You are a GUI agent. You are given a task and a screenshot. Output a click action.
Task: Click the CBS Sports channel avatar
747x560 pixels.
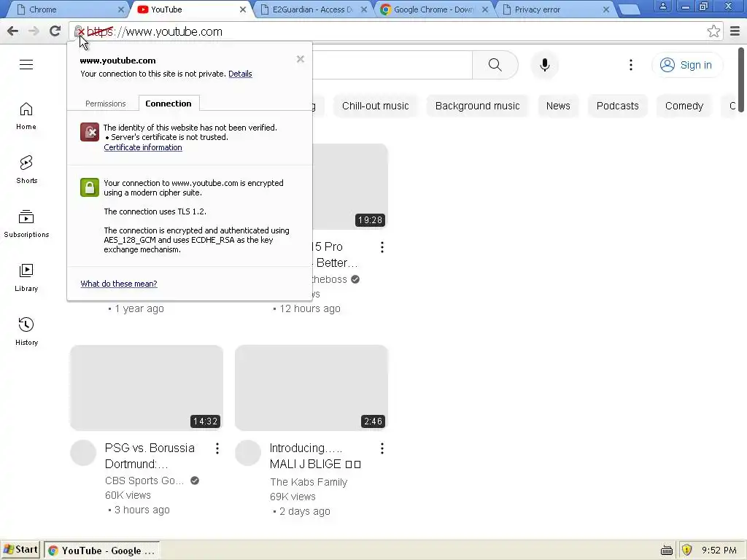(x=83, y=452)
